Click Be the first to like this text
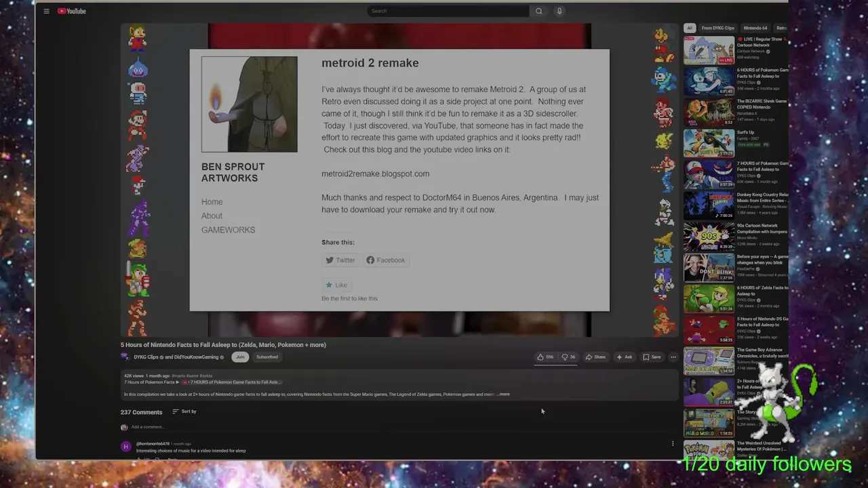Screen dimensions: 868x488 (349, 298)
